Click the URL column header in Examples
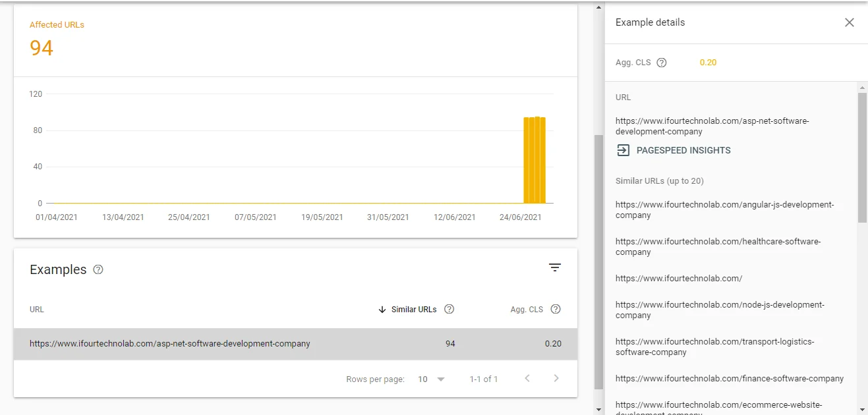The height and width of the screenshot is (415, 868). click(37, 310)
